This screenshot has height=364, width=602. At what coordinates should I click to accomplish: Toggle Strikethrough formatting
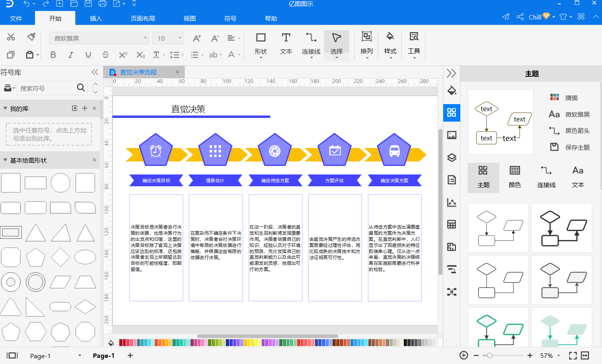(105, 54)
